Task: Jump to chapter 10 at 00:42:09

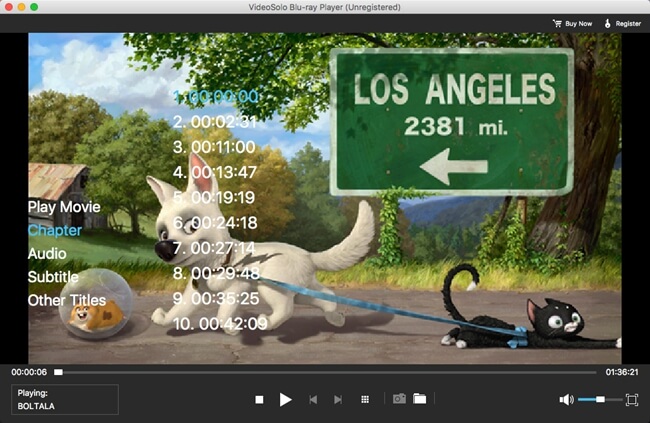Action: (220, 324)
